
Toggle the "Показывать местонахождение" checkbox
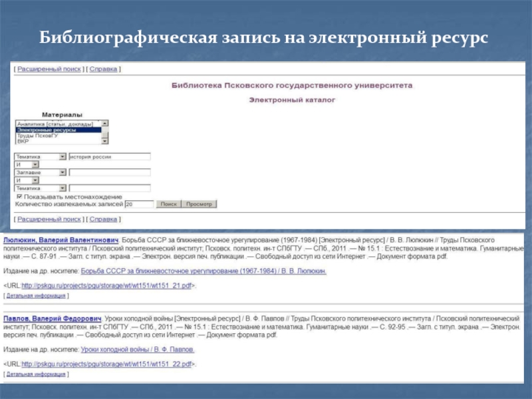[19, 196]
